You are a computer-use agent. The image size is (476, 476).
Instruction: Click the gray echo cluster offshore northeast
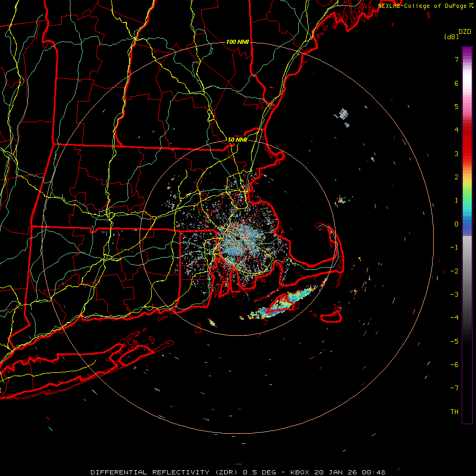coord(344,114)
